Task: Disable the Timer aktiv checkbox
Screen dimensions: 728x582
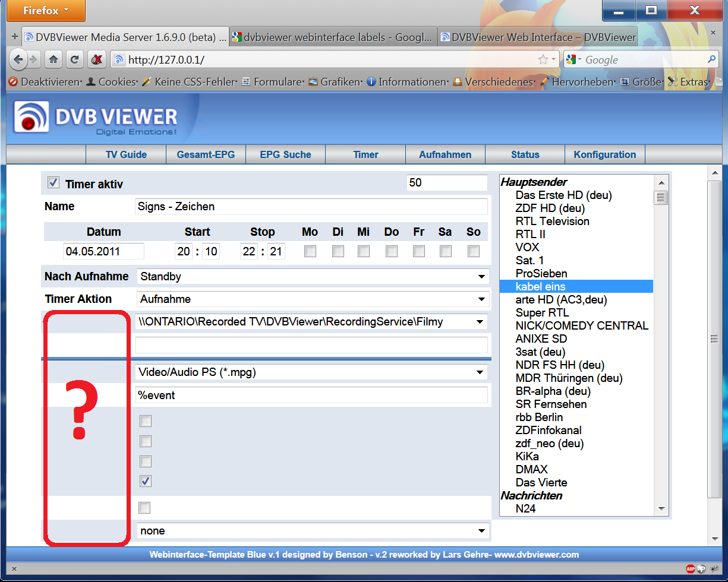Action: tap(53, 183)
